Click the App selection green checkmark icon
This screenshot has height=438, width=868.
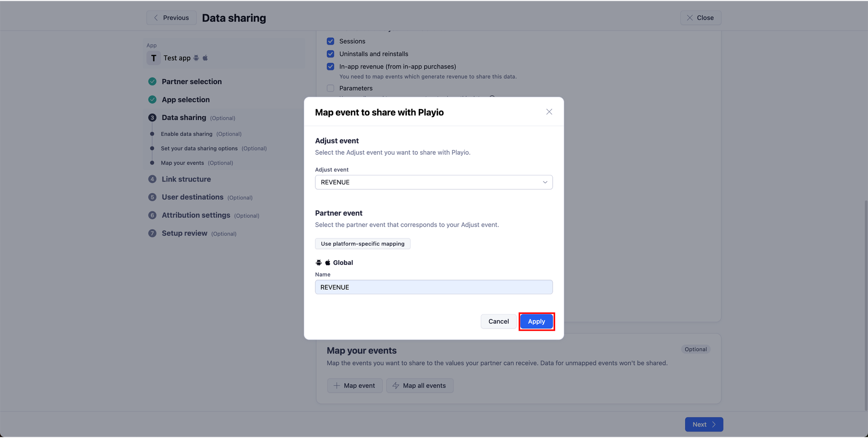pos(152,100)
